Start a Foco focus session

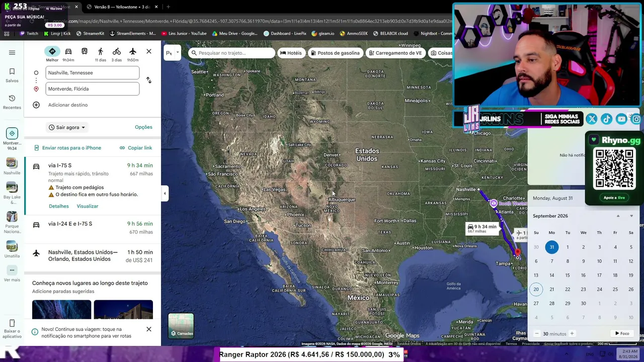622,334
